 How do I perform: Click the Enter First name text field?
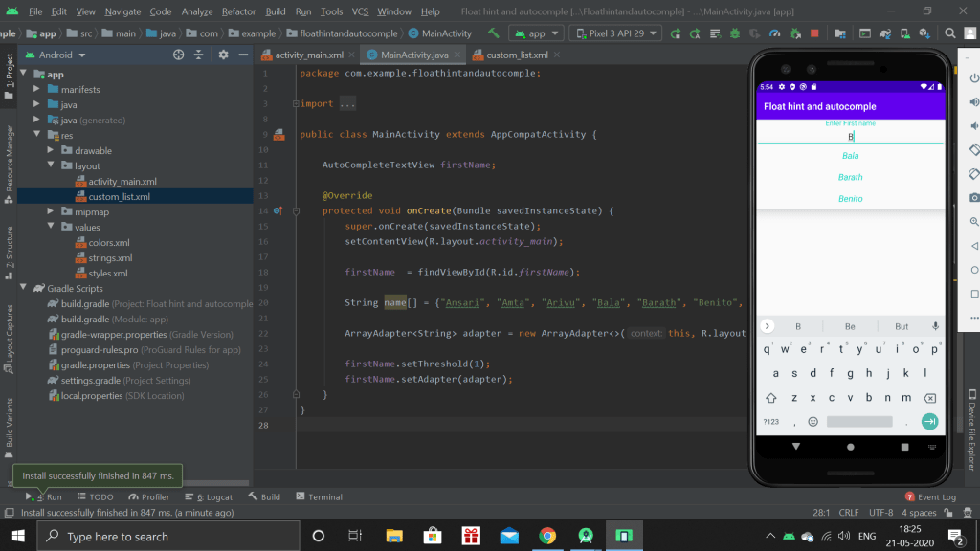point(850,137)
